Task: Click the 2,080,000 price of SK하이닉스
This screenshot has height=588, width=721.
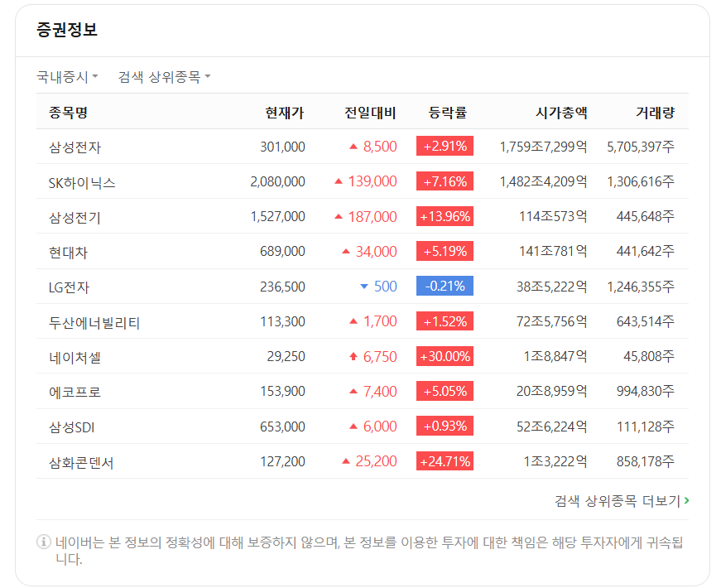Action: coord(278,181)
